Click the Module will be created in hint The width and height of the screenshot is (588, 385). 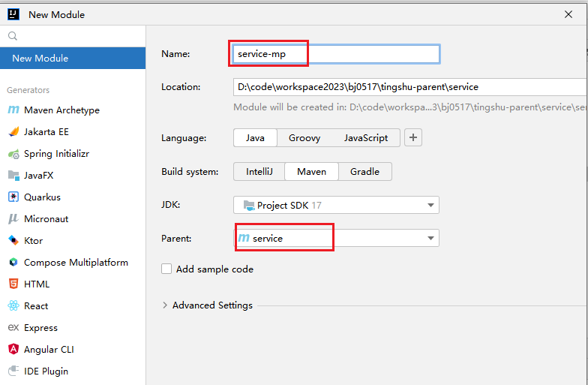tap(410, 107)
